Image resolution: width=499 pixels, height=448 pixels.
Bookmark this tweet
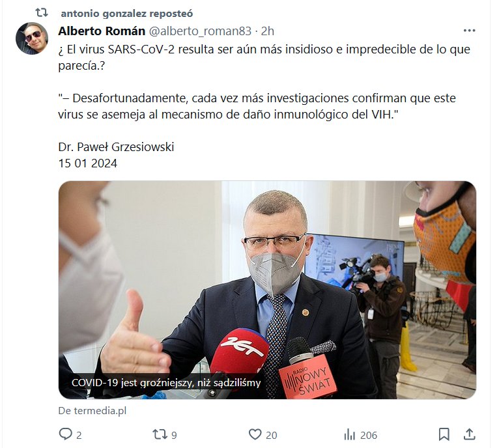[444, 434]
